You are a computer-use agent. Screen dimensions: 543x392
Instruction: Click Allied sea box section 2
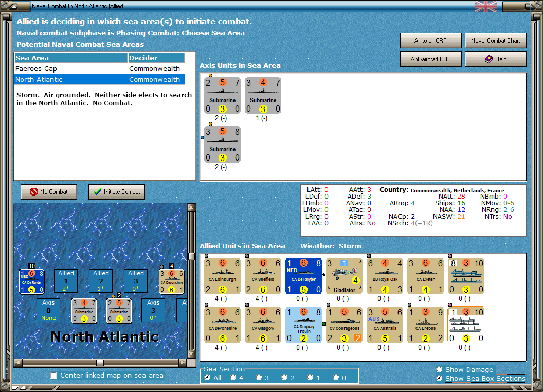(x=101, y=281)
